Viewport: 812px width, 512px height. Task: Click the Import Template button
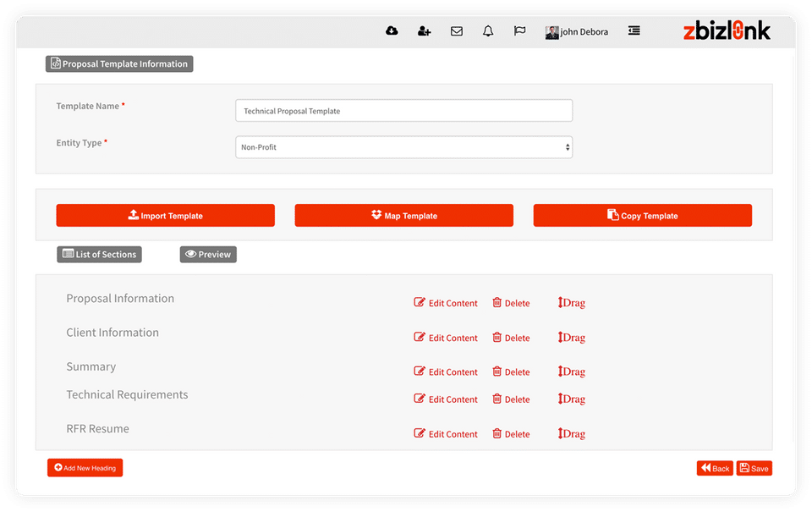click(x=165, y=216)
